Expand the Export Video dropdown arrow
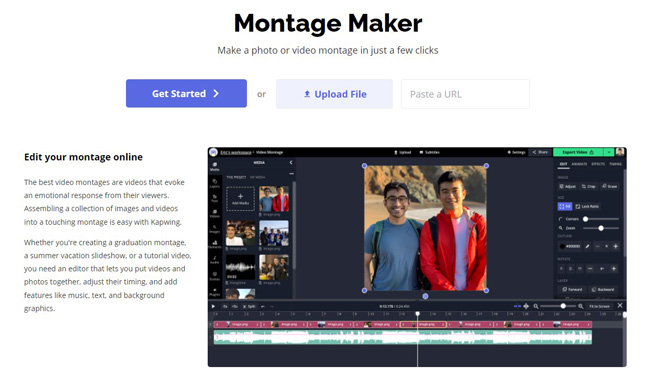This screenshot has height=382, width=650. click(609, 152)
